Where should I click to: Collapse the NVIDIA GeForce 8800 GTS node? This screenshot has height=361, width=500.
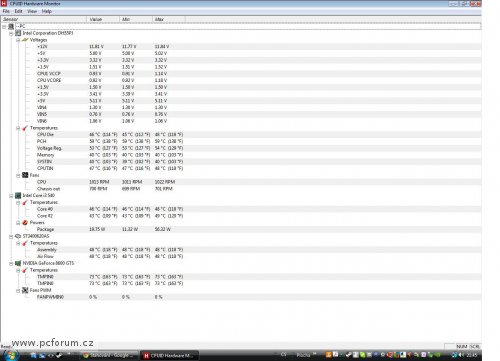click(x=11, y=263)
